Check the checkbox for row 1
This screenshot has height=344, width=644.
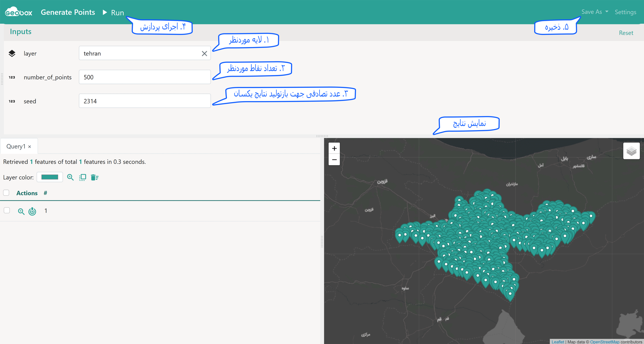[x=7, y=210]
